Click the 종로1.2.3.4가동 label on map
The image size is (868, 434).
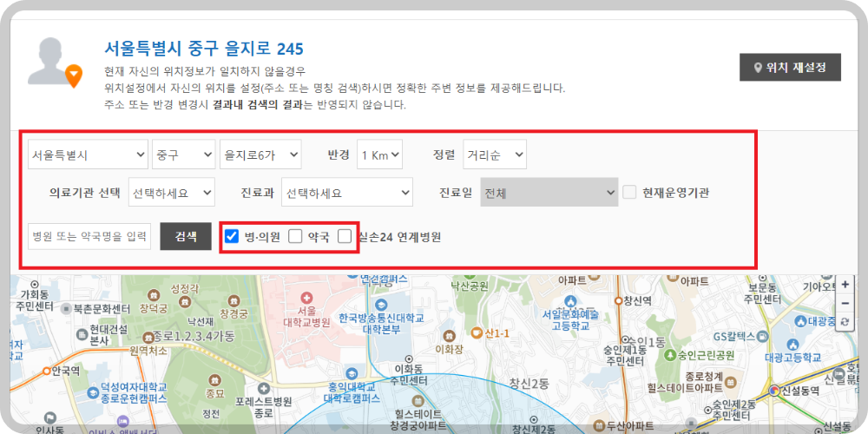(x=194, y=335)
